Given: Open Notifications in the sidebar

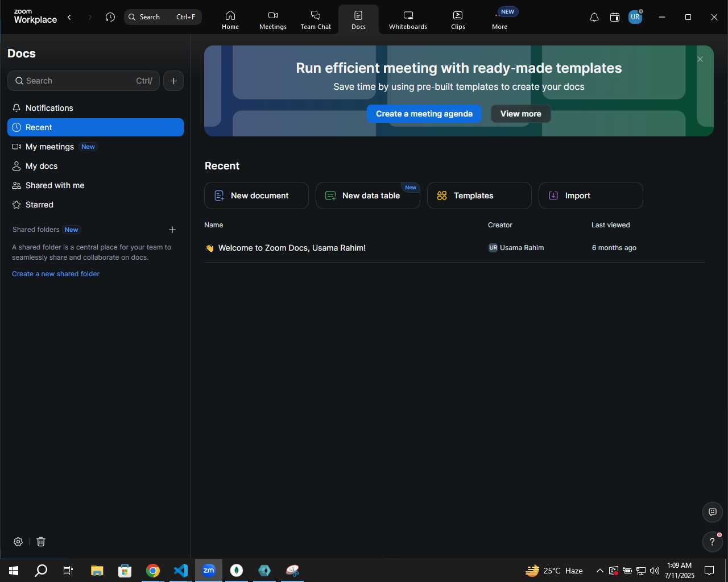Looking at the screenshot, I should point(96,108).
